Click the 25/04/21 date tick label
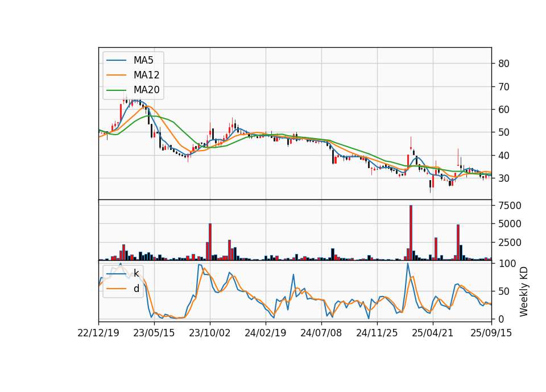Image resolution: width=546 pixels, height=392 pixels. point(432,333)
